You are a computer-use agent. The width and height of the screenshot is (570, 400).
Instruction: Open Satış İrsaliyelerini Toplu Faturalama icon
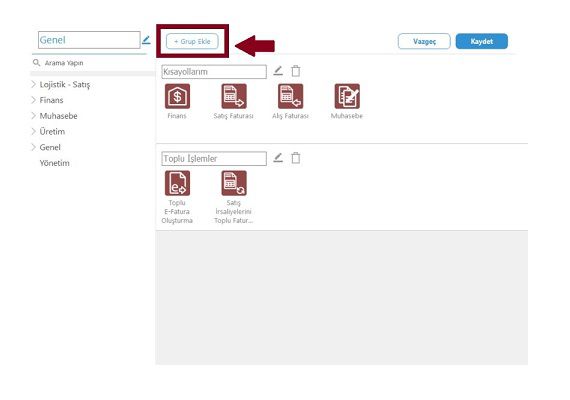point(234,183)
